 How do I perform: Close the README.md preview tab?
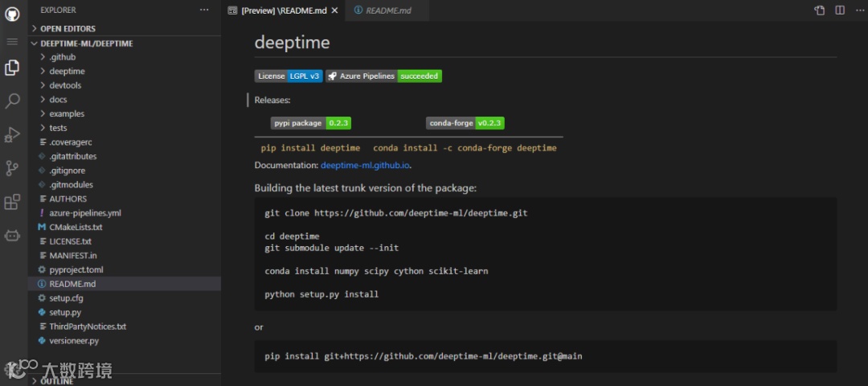[334, 10]
